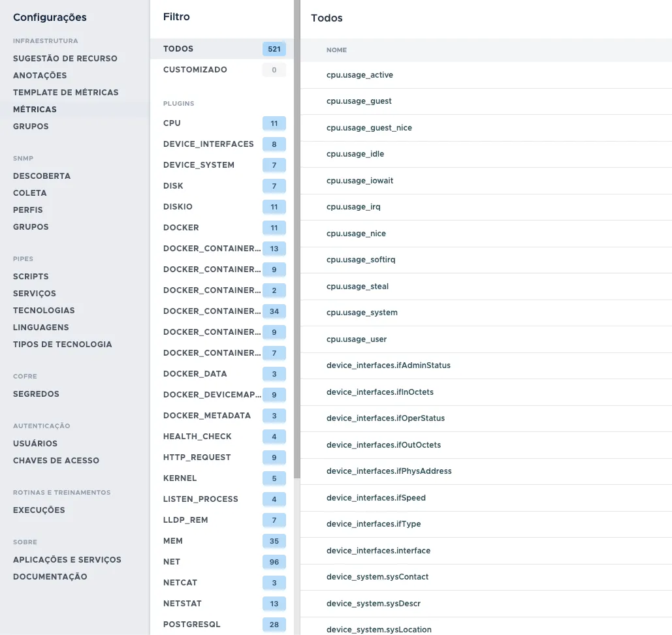
Task: Open Sugestão de Recurso settings
Action: (65, 58)
